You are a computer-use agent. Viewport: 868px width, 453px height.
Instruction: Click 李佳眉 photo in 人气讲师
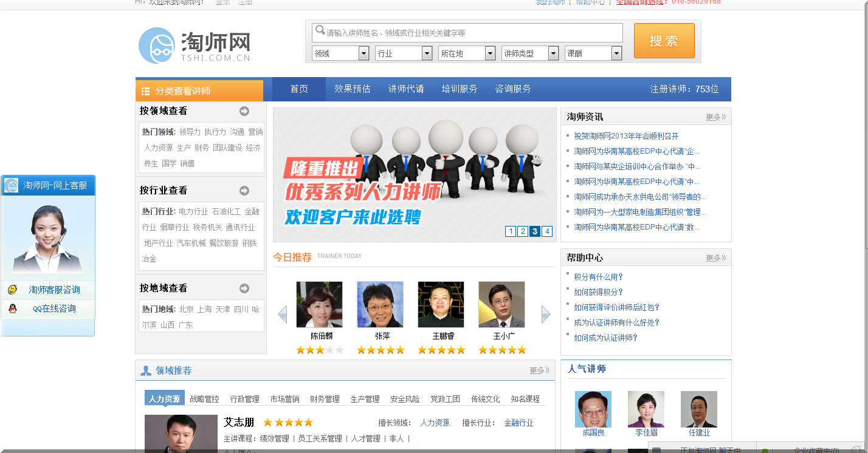646,409
